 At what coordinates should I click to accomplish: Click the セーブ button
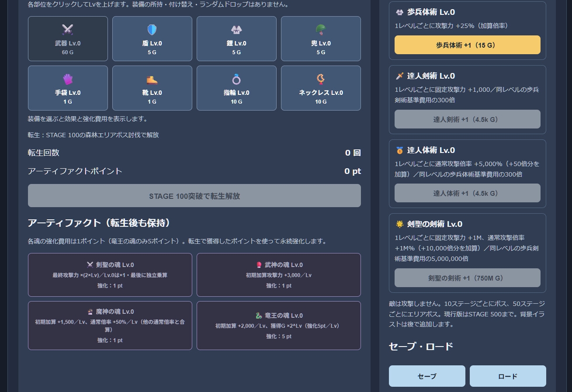tap(427, 376)
